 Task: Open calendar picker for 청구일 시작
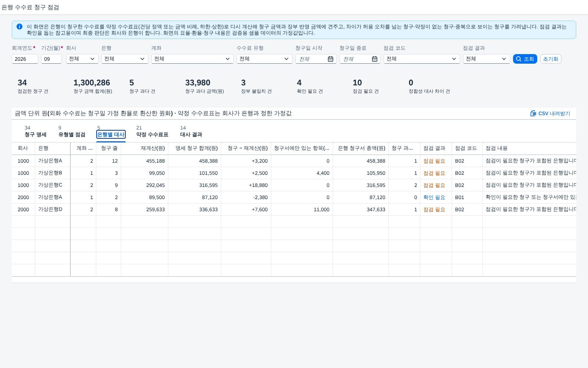(330, 59)
